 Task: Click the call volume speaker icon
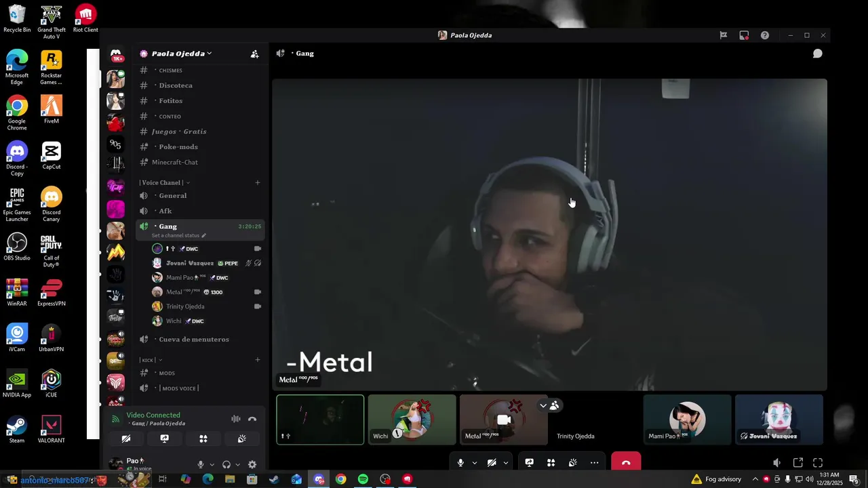777,463
